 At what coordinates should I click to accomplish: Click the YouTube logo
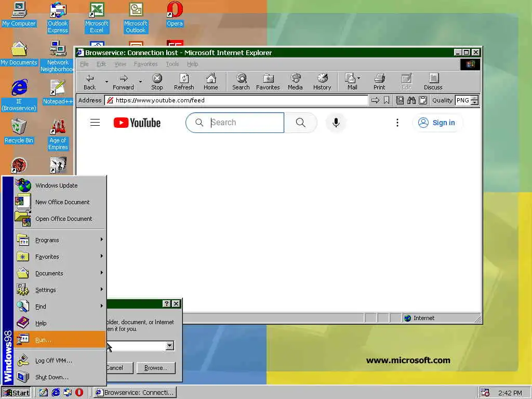pos(137,123)
